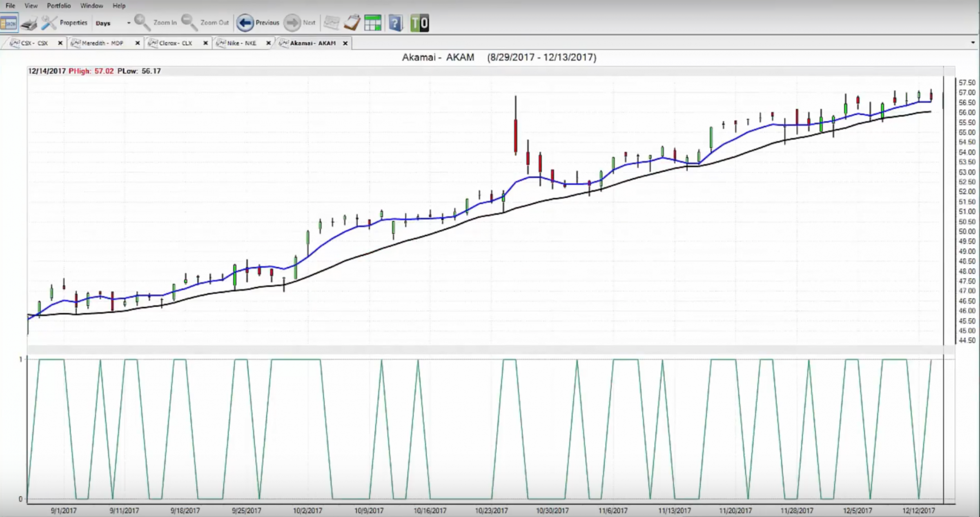Click the PLow: 56.17 readout
The width and height of the screenshot is (980, 517).
tap(139, 71)
